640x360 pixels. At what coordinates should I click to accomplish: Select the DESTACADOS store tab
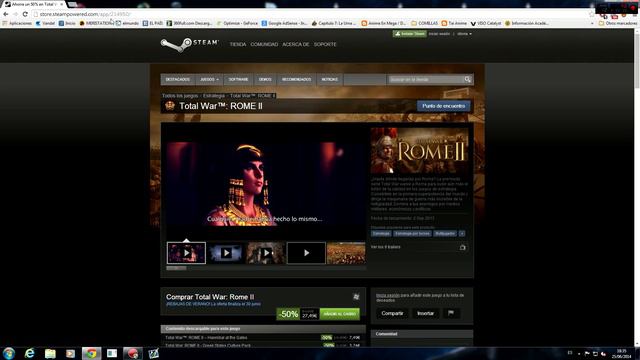pos(178,79)
